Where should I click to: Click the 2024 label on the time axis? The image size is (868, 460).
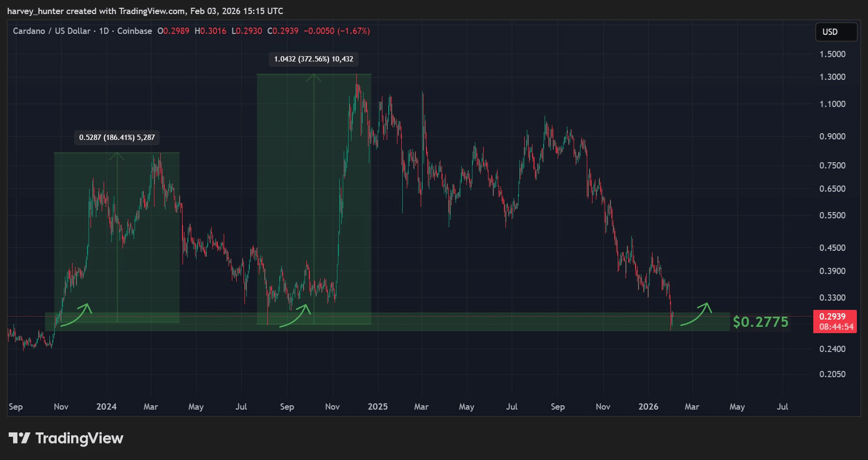click(107, 407)
